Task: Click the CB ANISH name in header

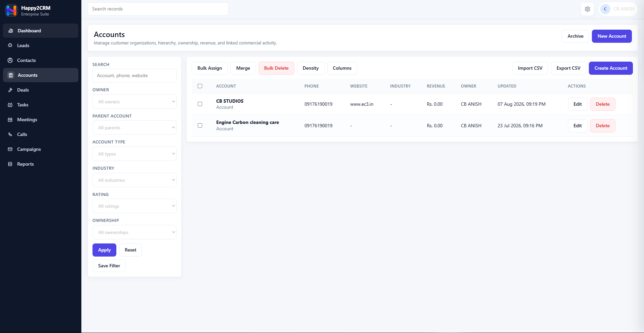Action: pyautogui.click(x=624, y=9)
